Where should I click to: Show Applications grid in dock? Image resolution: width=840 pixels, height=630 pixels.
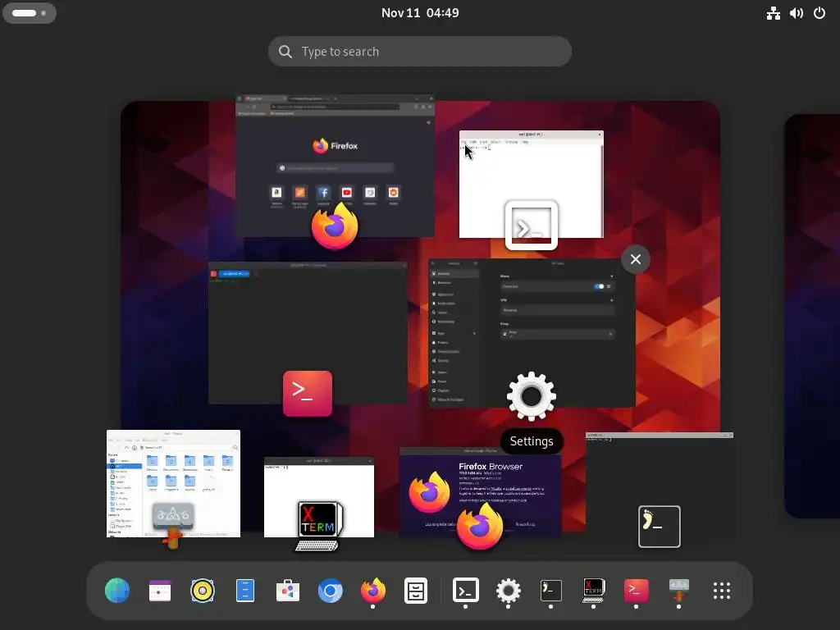tap(722, 591)
